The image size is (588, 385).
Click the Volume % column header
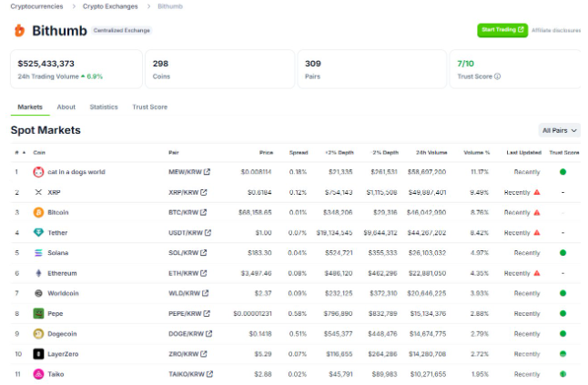coord(477,153)
